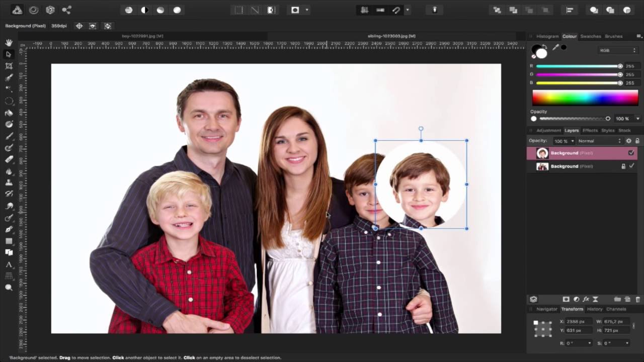Toggle the layer lock icon beside blend mode
Screen dimensions: 644x362
(x=637, y=141)
